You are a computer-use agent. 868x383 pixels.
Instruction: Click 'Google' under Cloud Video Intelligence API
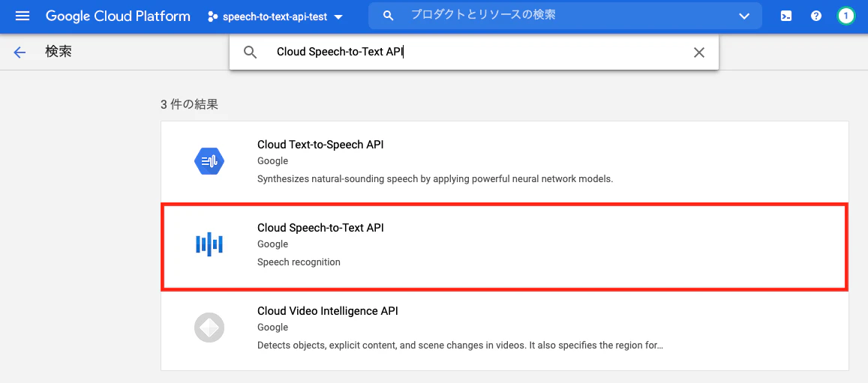click(x=272, y=328)
